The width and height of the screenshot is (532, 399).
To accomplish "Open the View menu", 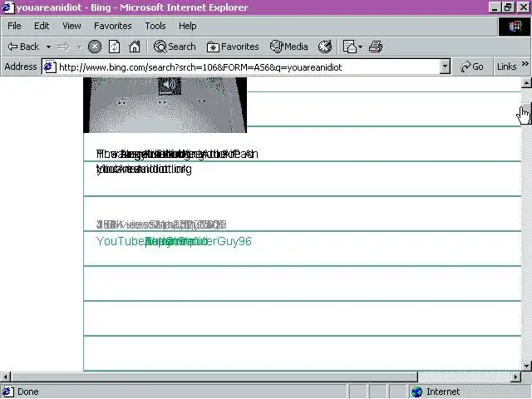I will coord(71,26).
